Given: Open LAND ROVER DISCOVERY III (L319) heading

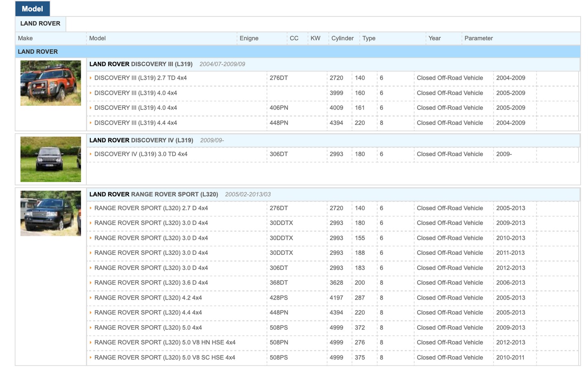Looking at the screenshot, I should (141, 64).
